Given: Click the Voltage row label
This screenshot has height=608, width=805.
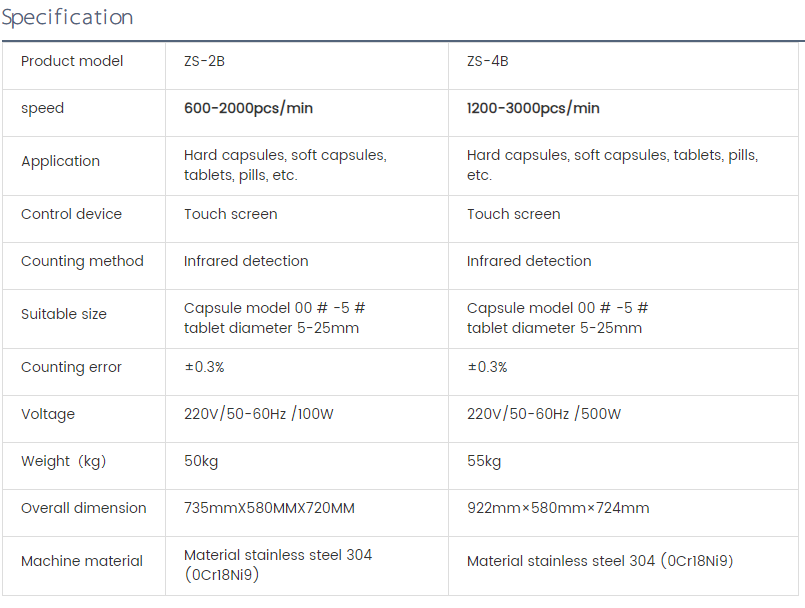Looking at the screenshot, I should pyautogui.click(x=48, y=414).
